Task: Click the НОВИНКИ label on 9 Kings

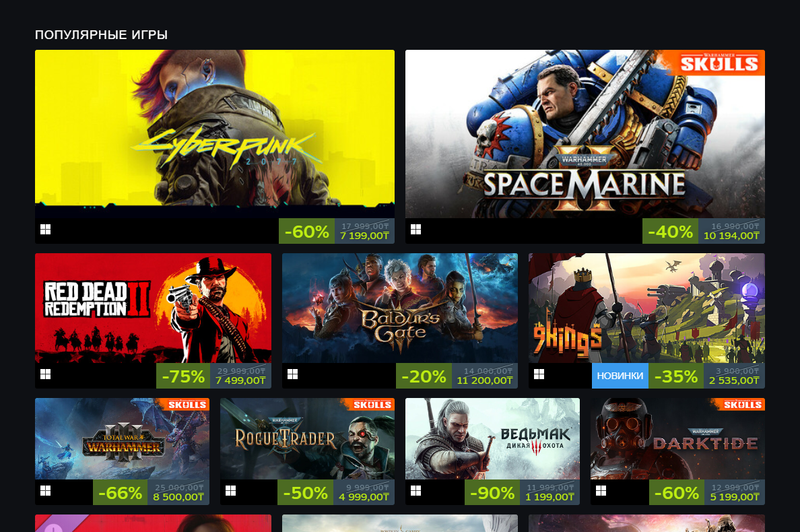Action: pos(620,376)
